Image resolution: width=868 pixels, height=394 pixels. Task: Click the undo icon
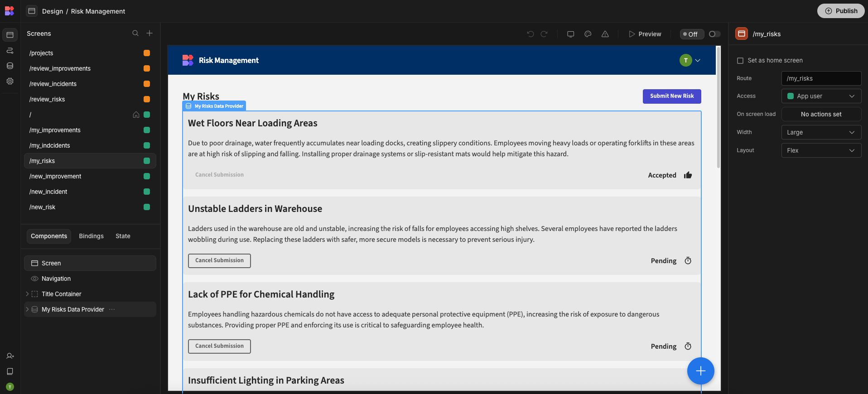pyautogui.click(x=530, y=34)
